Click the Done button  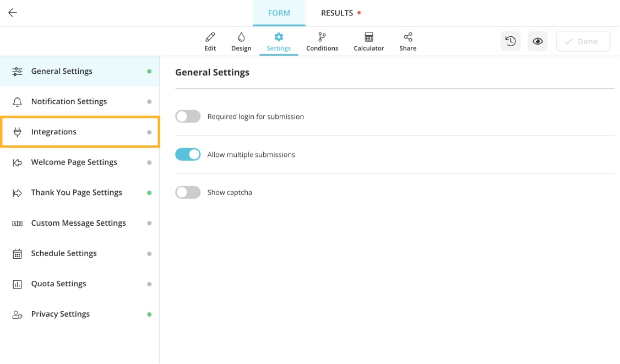tap(583, 41)
